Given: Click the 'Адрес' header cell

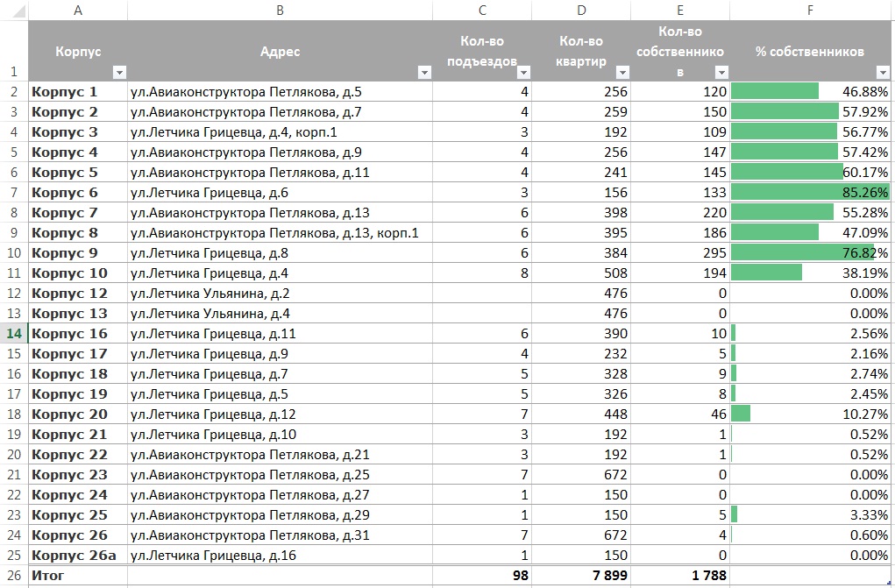Looking at the screenshot, I should pyautogui.click(x=280, y=51).
